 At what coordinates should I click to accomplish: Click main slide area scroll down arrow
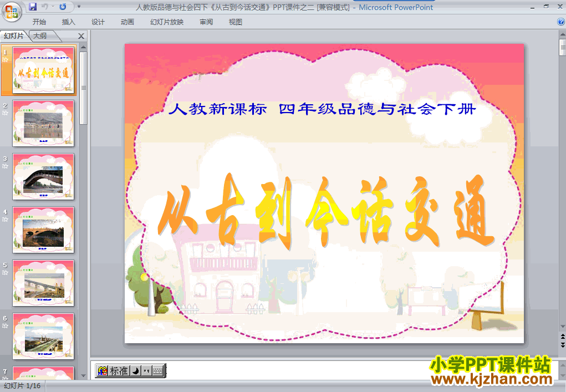coord(562,327)
